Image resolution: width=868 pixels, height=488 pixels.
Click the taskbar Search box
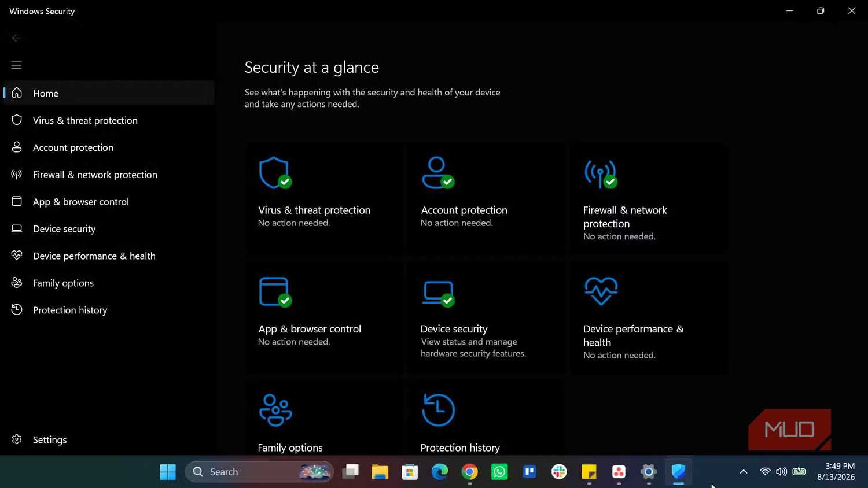259,472
